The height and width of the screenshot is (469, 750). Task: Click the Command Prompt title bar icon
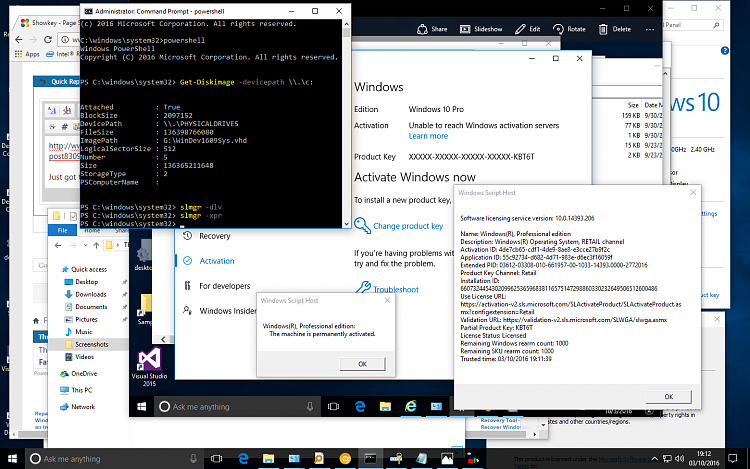[88, 11]
